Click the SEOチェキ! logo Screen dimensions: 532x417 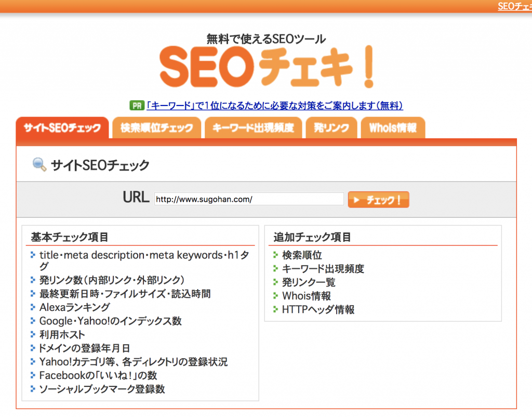tap(267, 67)
